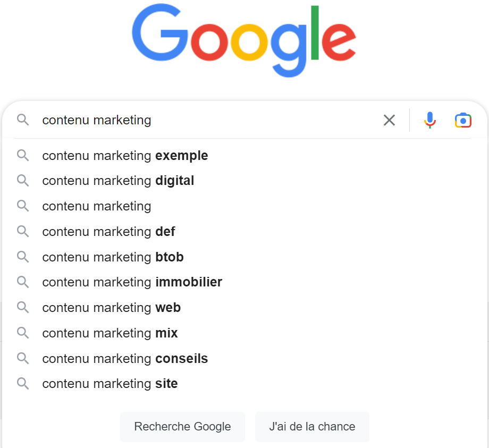Viewport: 489px width, 448px height.
Task: Click the magnifier icon beside 'contenu marketing digital'
Action: click(x=23, y=181)
